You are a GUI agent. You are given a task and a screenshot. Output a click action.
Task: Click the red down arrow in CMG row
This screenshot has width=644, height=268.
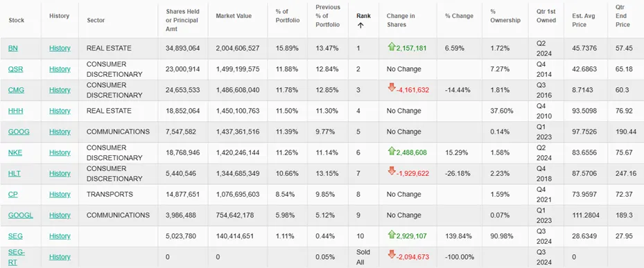[x=392, y=87]
